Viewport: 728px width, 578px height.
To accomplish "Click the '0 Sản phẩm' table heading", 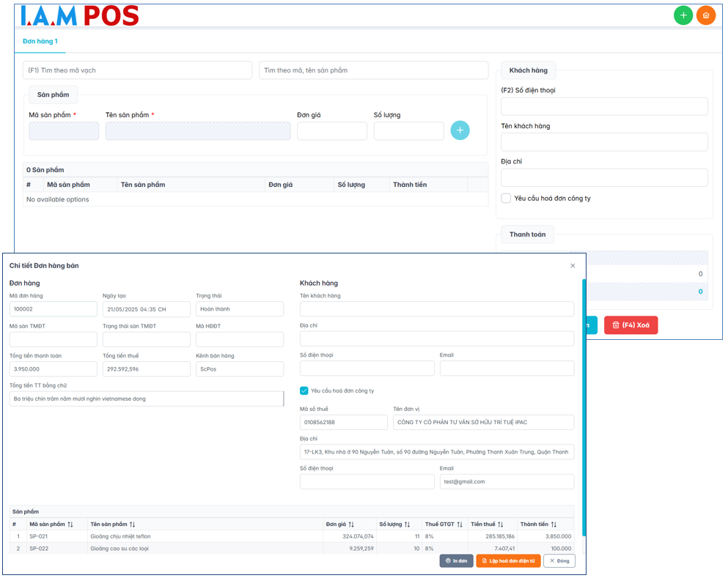I will point(45,170).
